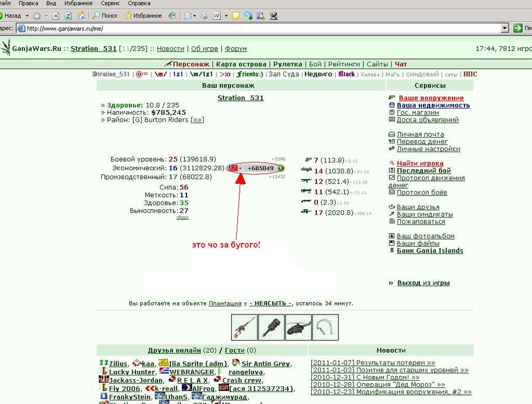Click the сброс stats reset link
This screenshot has height=404, width=532.
click(x=182, y=217)
